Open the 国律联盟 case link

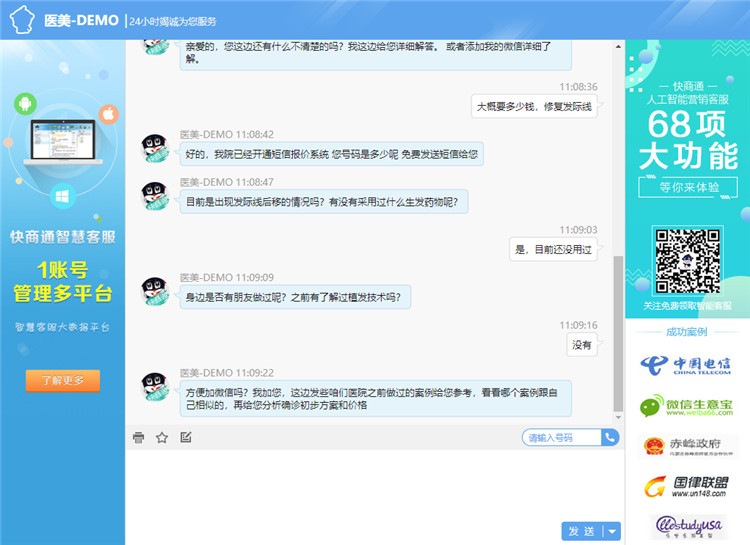pos(686,486)
